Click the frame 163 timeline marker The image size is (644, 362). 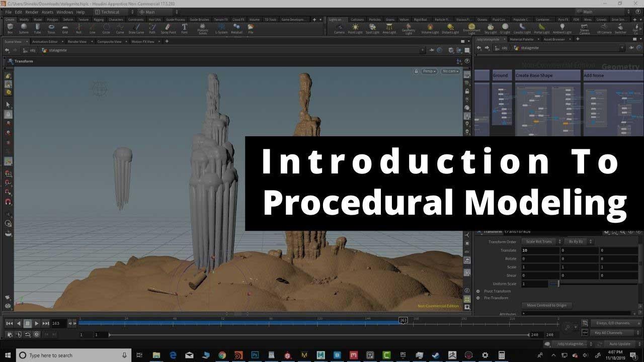[403, 320]
